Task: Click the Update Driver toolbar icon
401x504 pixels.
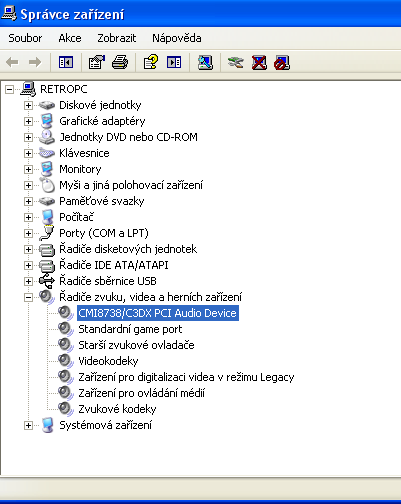Action: pyautogui.click(x=236, y=62)
